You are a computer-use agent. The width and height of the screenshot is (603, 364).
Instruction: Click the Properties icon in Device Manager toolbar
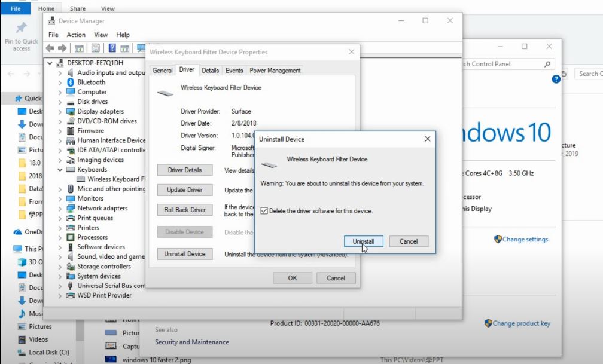[x=95, y=48]
